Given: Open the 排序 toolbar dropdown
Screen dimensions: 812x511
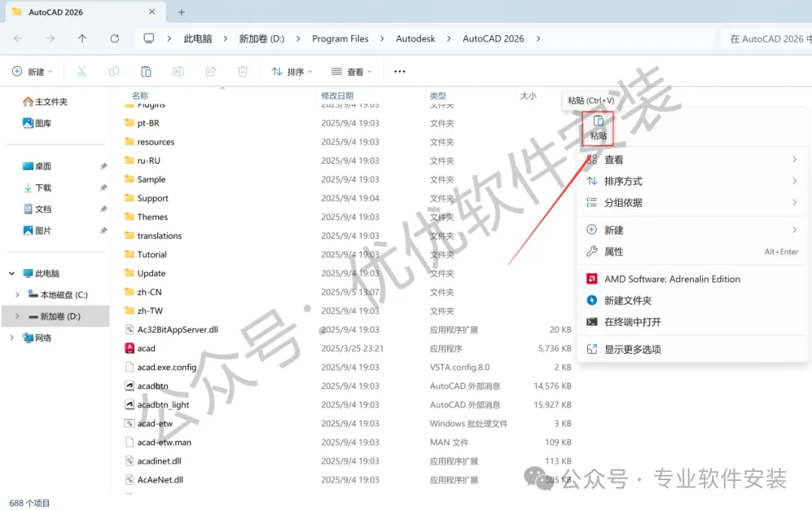Looking at the screenshot, I should [x=292, y=71].
